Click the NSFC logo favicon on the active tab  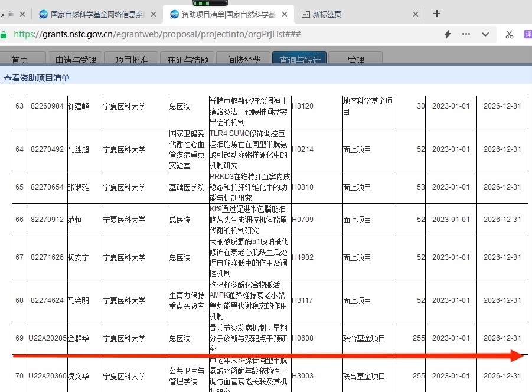pos(173,13)
